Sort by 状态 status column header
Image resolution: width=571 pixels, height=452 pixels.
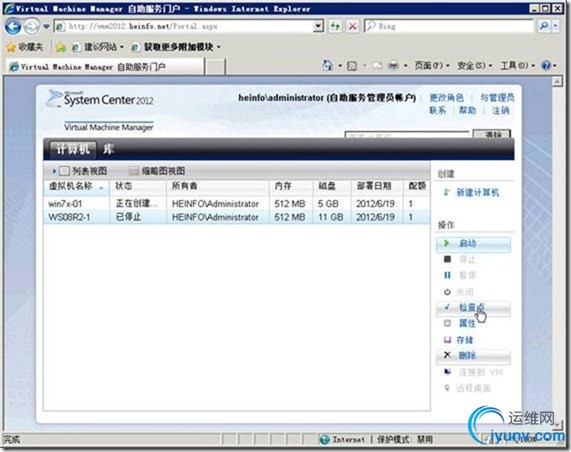point(138,186)
